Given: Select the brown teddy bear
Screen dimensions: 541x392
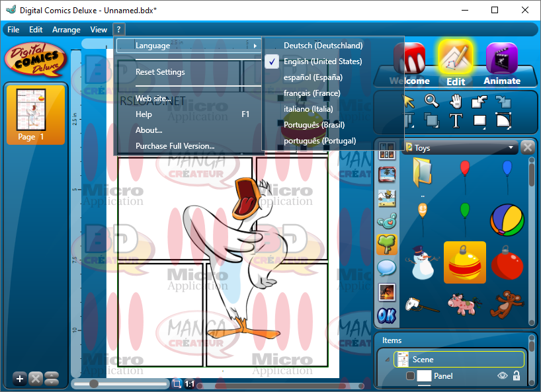Looking at the screenshot, I should (x=507, y=303).
